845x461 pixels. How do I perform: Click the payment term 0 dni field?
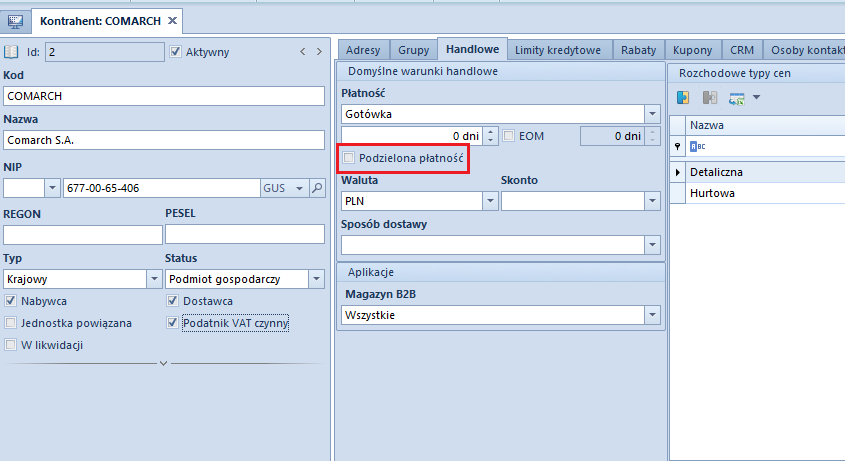point(412,136)
